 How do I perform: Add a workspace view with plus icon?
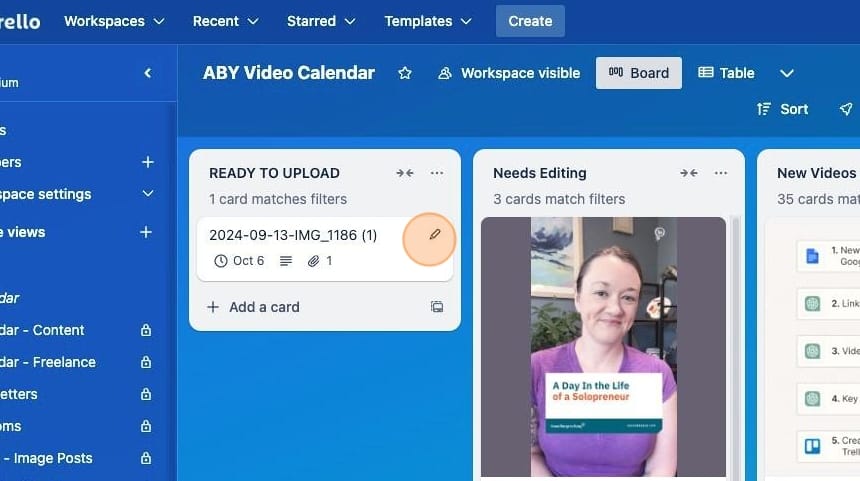[x=146, y=233]
